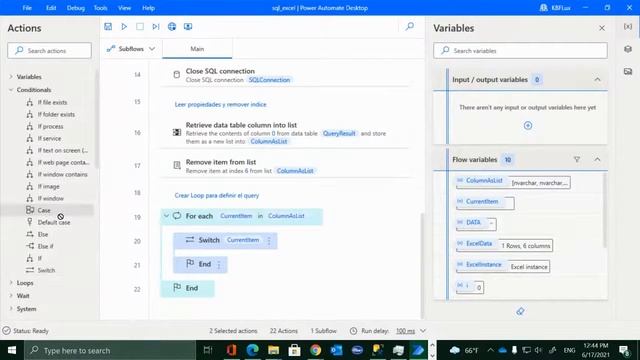The image size is (640, 360).
Task: Select the ExcelInstance flow variable
Action: [x=484, y=264]
